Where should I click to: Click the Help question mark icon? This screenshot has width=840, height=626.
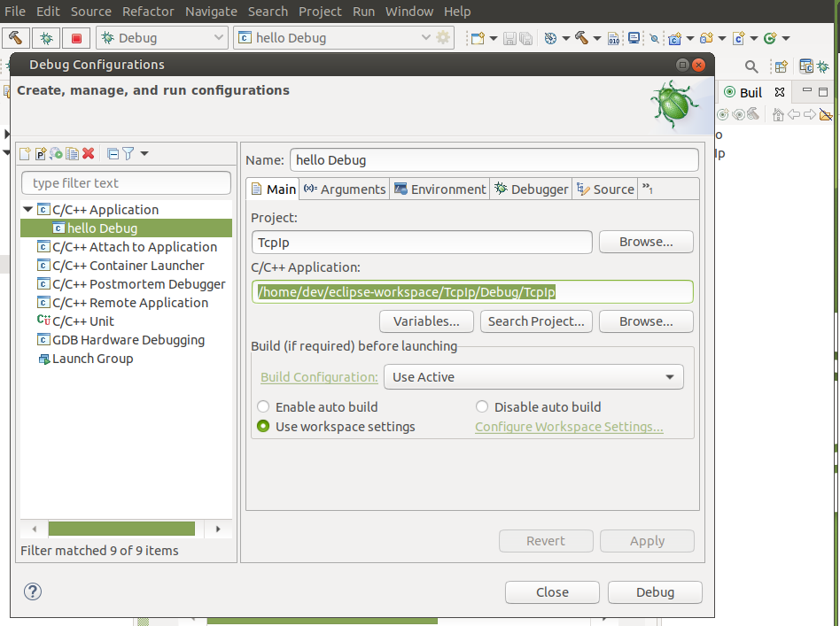point(33,591)
